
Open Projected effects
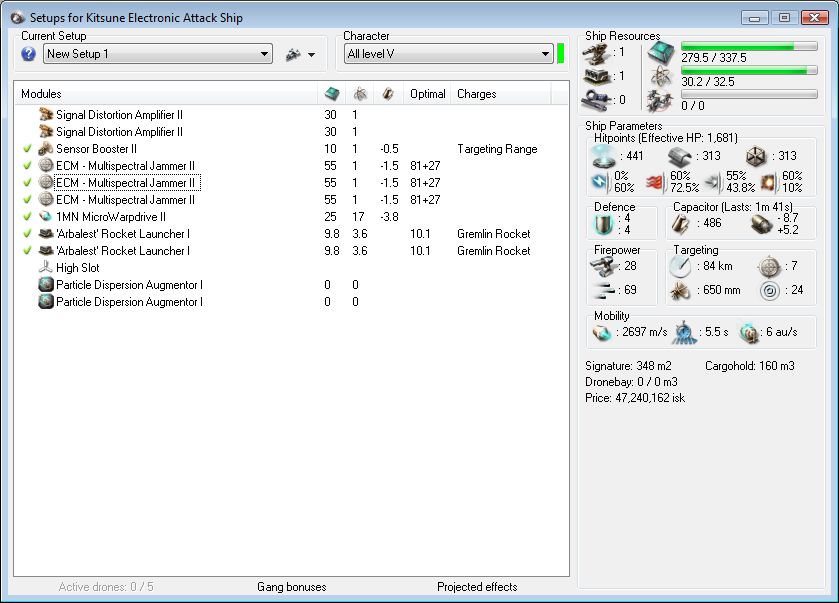477,587
